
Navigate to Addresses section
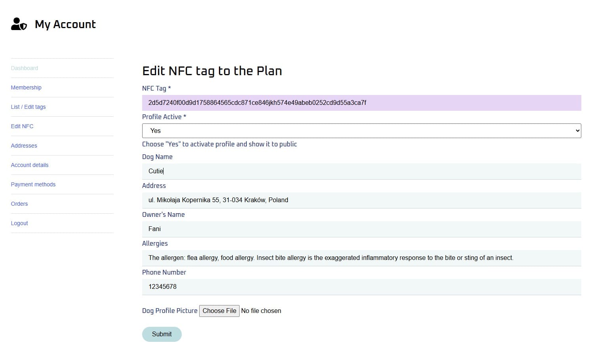pos(24,146)
